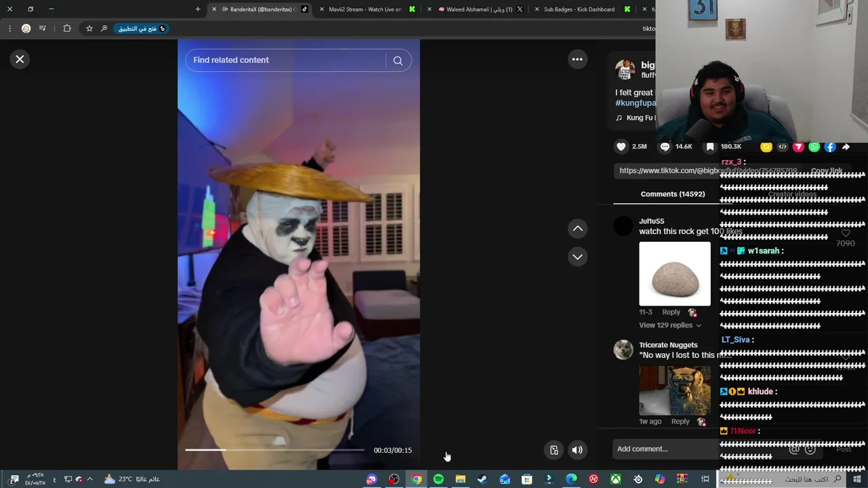Open Chrome icon on the taskbar

[x=416, y=479]
